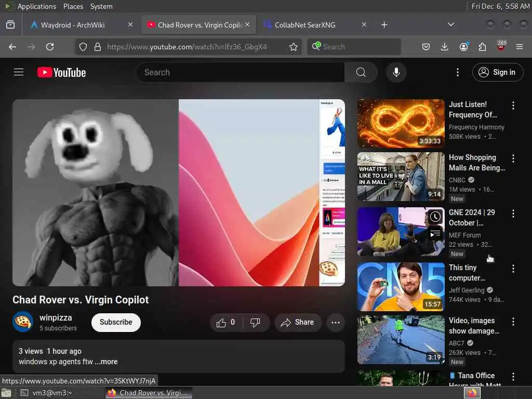Add GNE 2024 video to queue icon
The image size is (532, 399).
pos(435,234)
